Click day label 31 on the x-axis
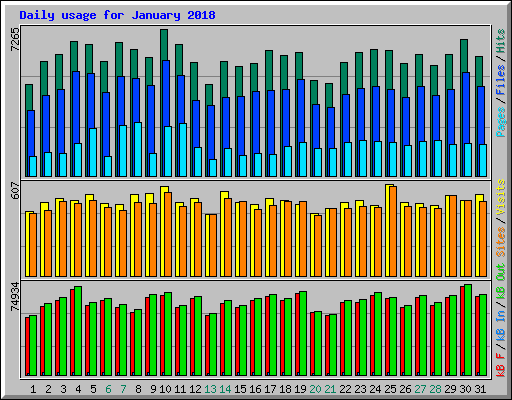The height and width of the screenshot is (400, 512). pos(480,389)
